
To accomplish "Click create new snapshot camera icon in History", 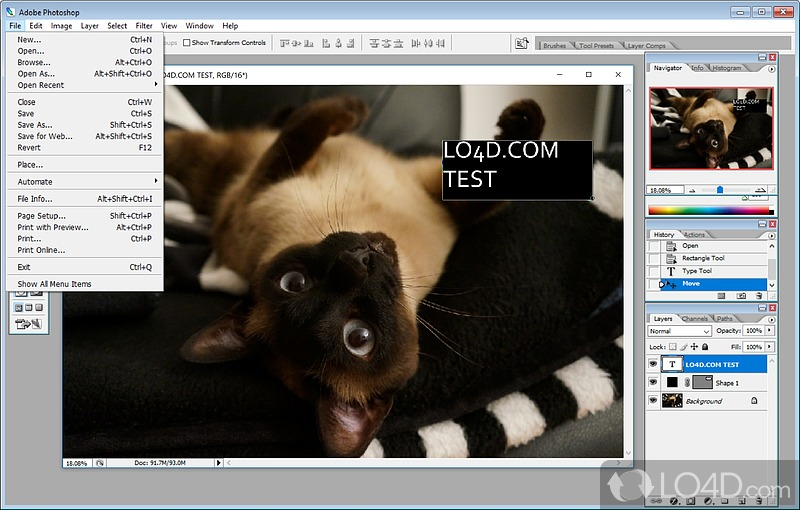I will (x=741, y=296).
